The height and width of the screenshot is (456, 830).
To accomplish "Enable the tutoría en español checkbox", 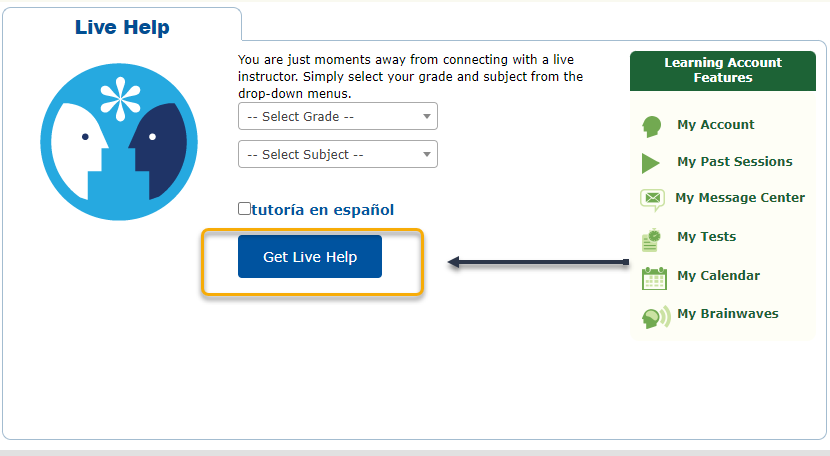I will (x=244, y=209).
